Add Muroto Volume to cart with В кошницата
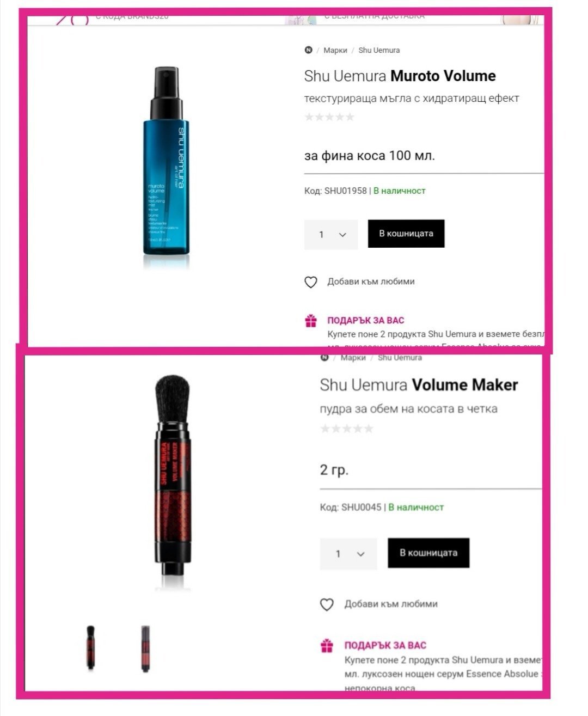This screenshot has height=716, width=588. coord(406,234)
